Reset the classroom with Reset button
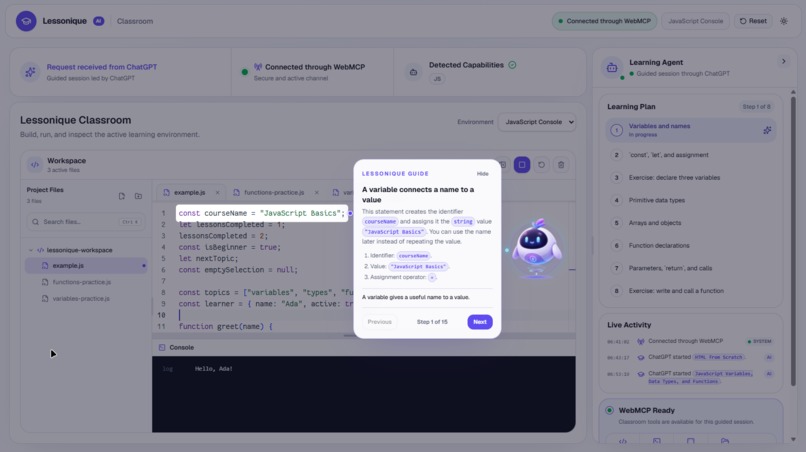The width and height of the screenshot is (806, 452). coord(753,21)
